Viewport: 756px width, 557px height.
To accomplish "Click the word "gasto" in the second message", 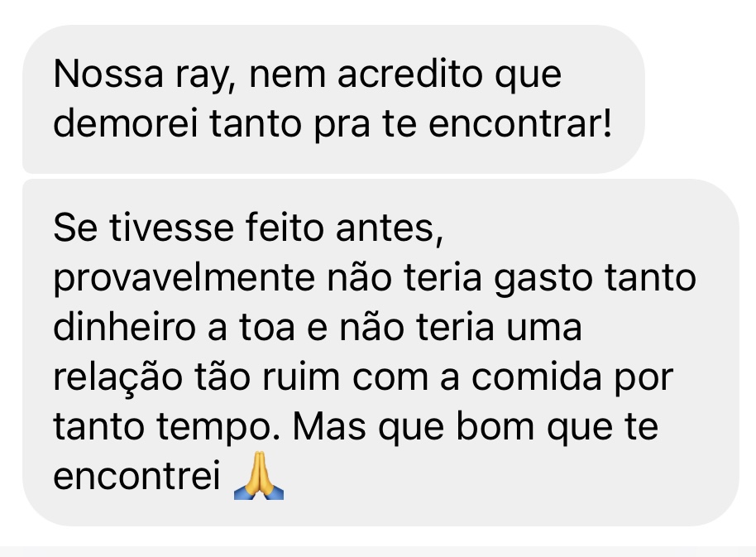I will pos(543,280).
